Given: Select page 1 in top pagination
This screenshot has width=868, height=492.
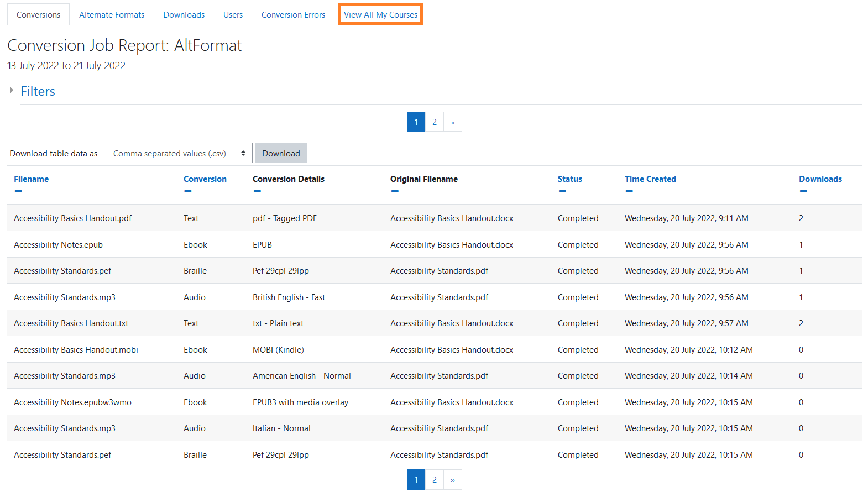Looking at the screenshot, I should (x=416, y=122).
